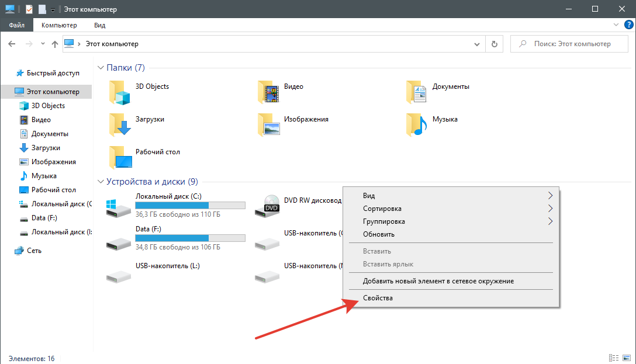The width and height of the screenshot is (636, 364).
Task: Select 3D Objects in the navigation tree
Action: click(x=48, y=106)
